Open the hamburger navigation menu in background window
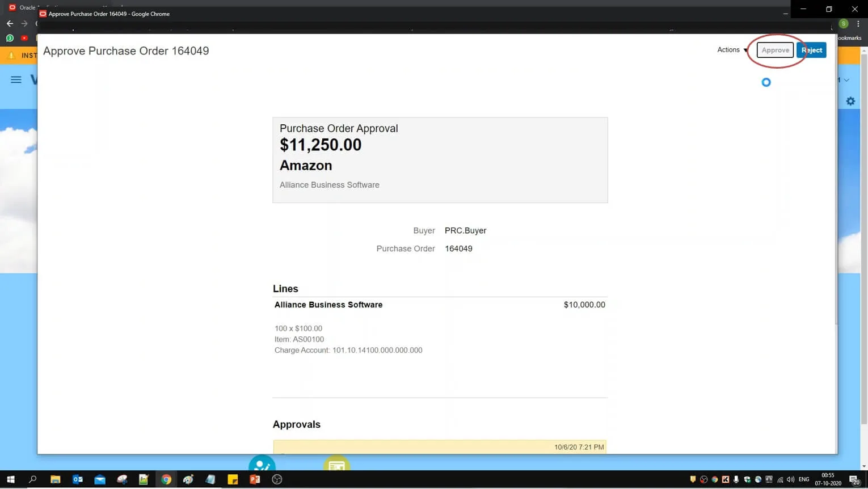Image resolution: width=868 pixels, height=489 pixels. pos(16,80)
